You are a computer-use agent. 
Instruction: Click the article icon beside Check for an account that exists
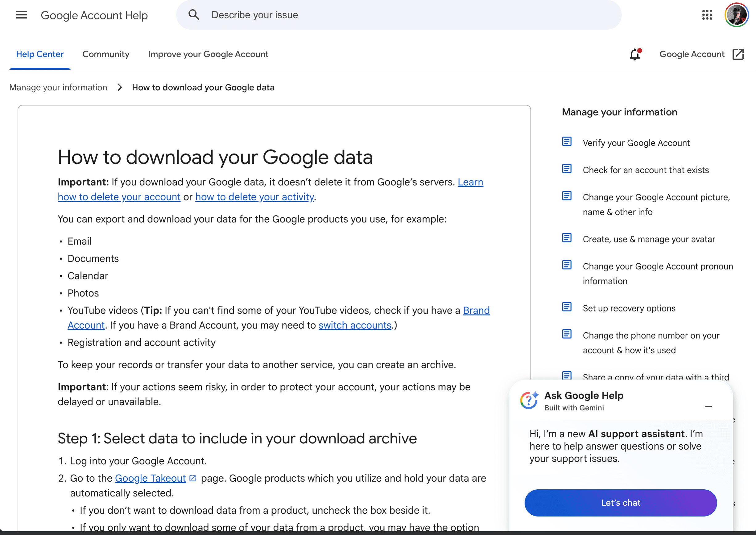tap(567, 169)
